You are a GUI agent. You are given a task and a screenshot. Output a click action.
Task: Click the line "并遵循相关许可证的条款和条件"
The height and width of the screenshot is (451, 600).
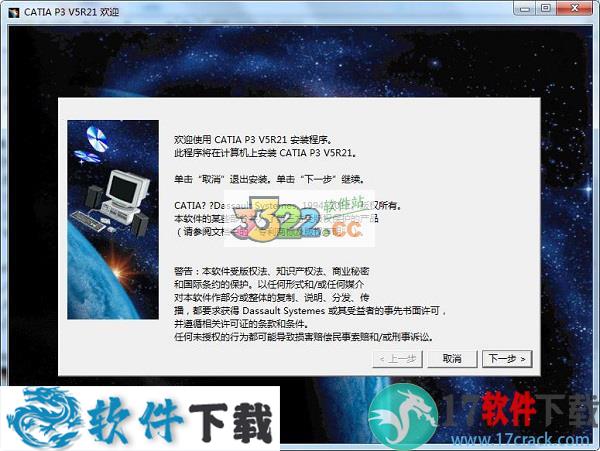click(241, 324)
